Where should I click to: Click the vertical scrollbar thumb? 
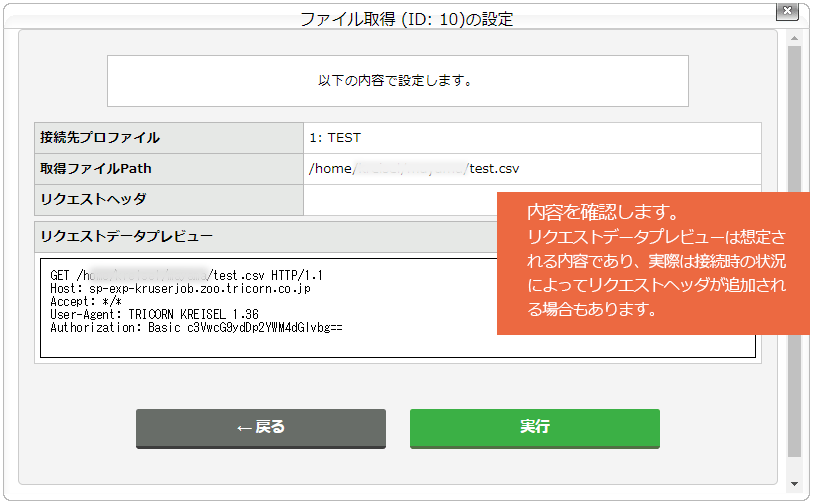tap(794, 252)
